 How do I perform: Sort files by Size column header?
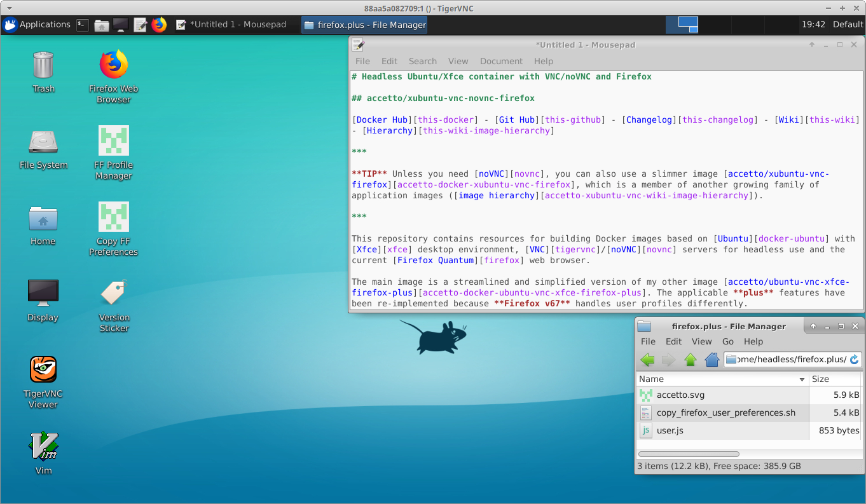click(835, 379)
